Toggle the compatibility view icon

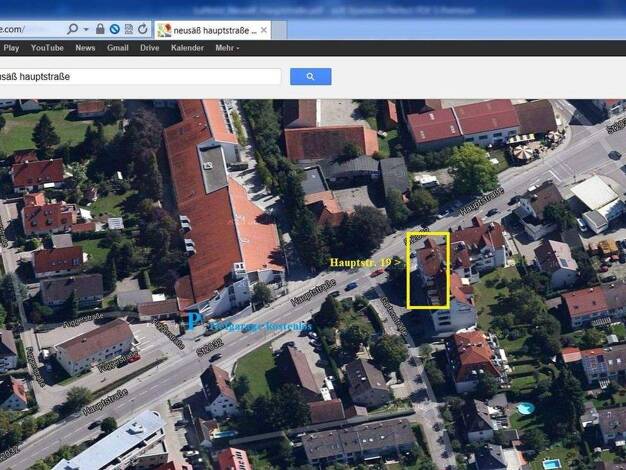(x=128, y=29)
